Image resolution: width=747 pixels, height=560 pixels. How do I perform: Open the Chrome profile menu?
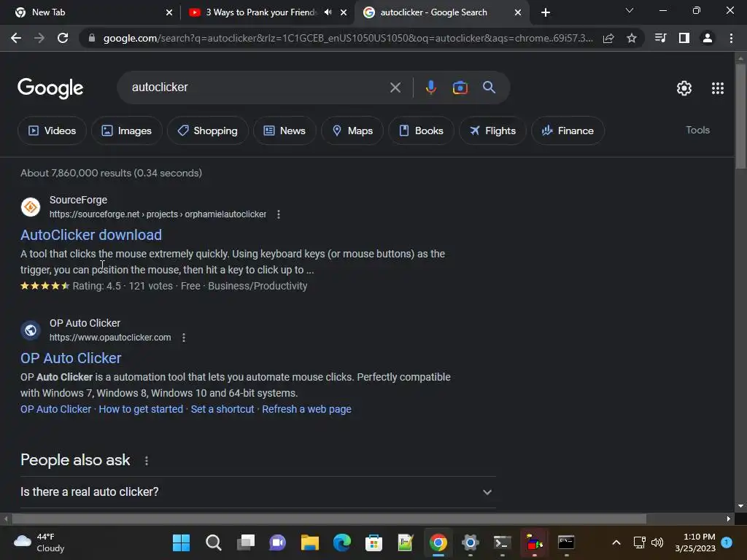708,38
